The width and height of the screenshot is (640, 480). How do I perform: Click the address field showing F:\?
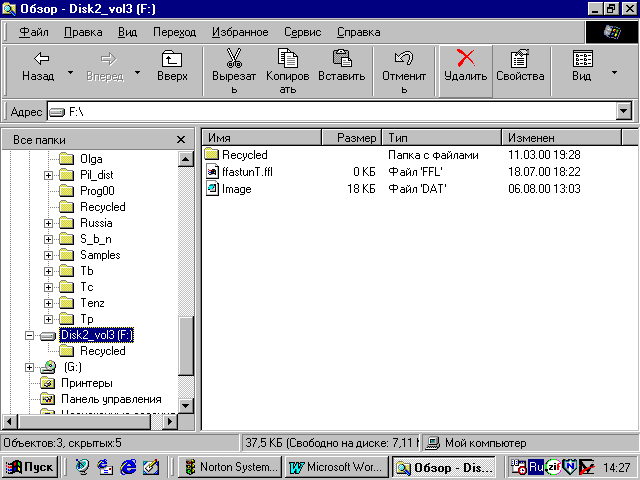pos(331,111)
